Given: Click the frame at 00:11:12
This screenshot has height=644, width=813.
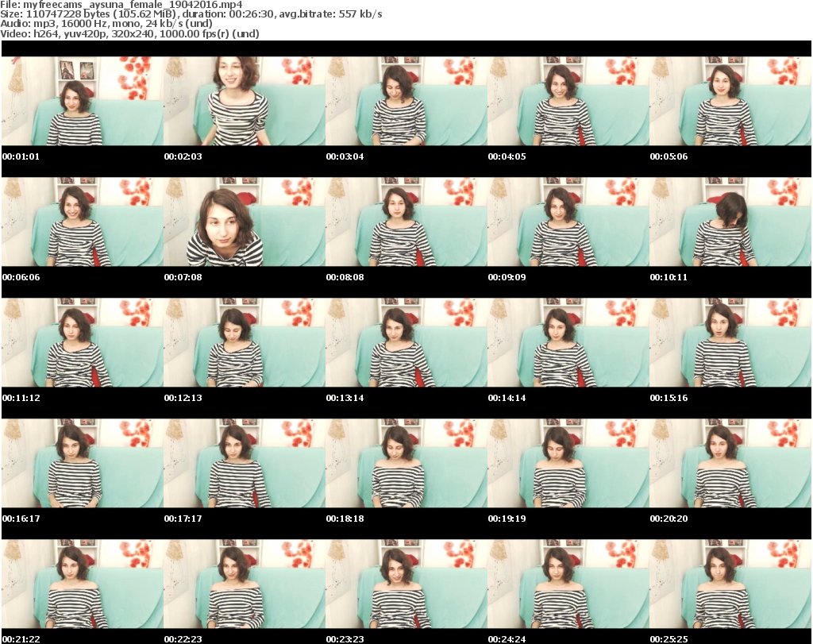Looking at the screenshot, I should point(83,343).
